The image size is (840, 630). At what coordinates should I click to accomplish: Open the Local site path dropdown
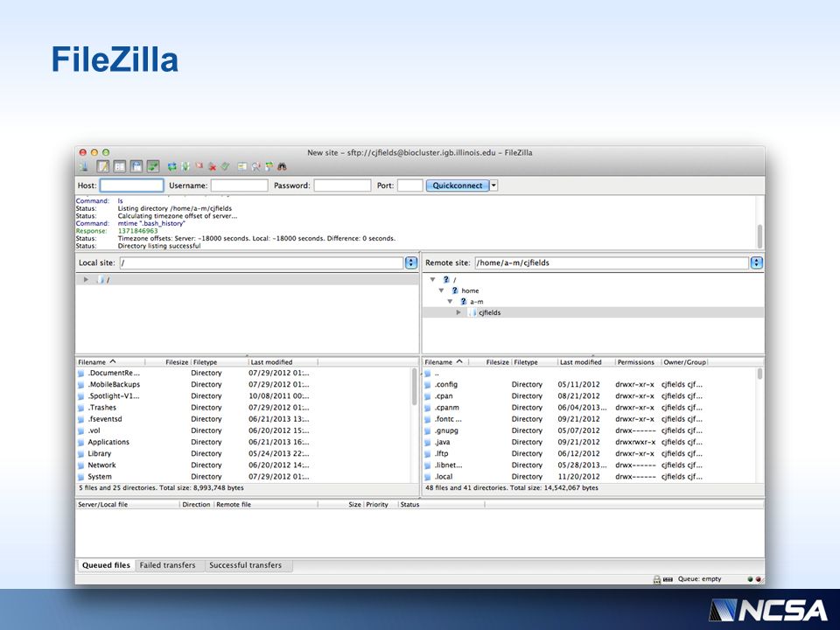tap(411, 262)
